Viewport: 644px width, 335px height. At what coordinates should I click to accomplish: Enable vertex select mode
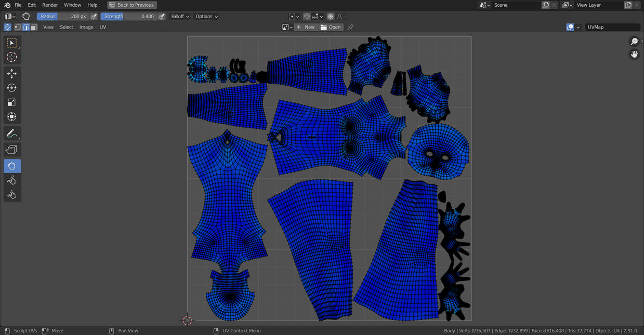(18, 27)
